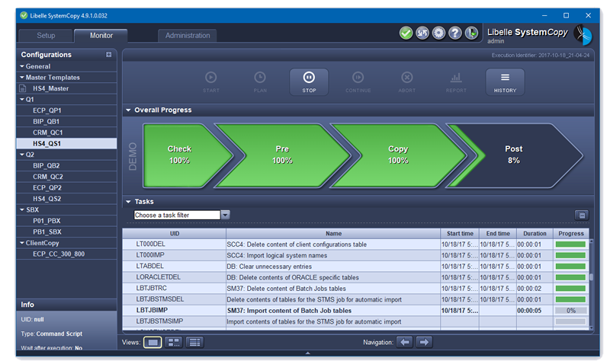Viewport: 610px width, 364px height.
Task: Switch to the table grid view
Action: (x=194, y=343)
